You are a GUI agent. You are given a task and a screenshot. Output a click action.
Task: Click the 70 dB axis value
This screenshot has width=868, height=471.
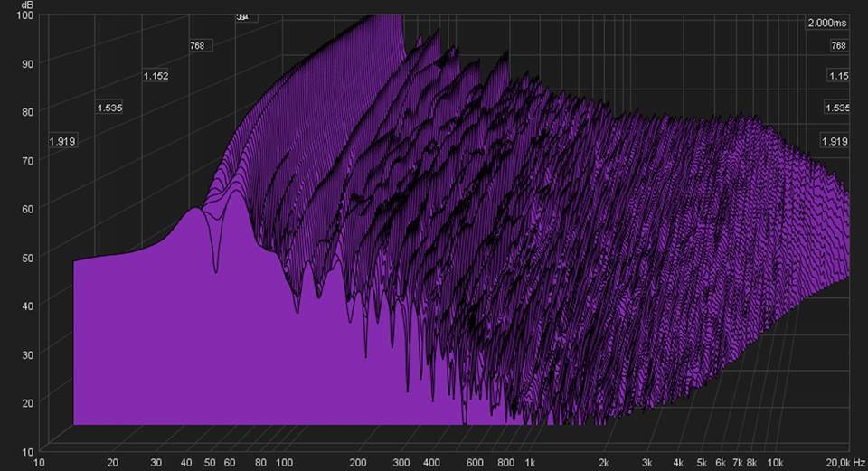pos(27,161)
